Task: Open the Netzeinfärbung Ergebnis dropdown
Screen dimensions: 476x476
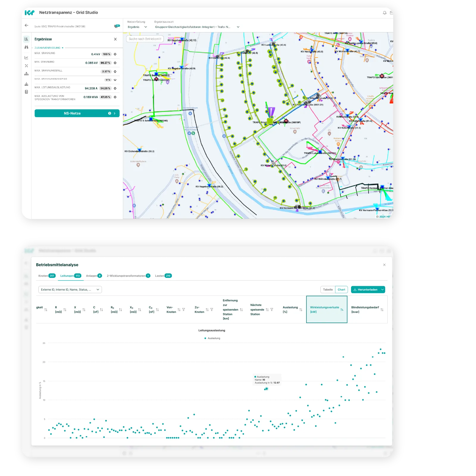Action: click(137, 27)
